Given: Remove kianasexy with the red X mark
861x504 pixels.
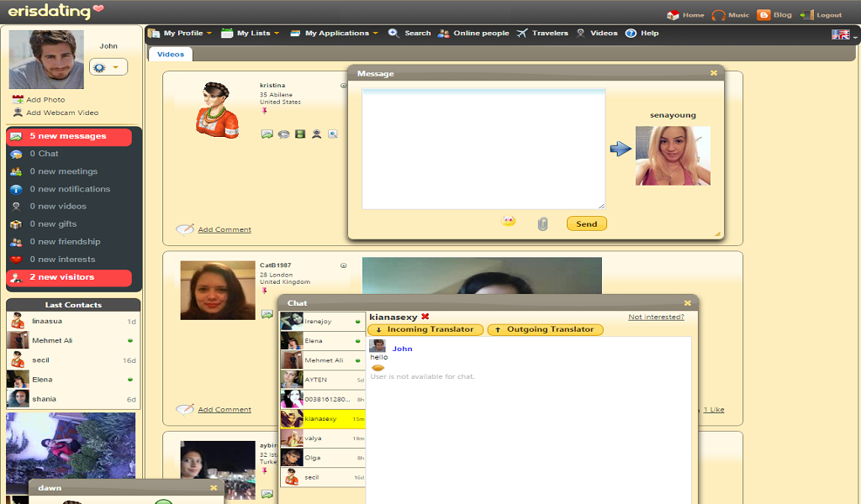Looking at the screenshot, I should tap(425, 317).
